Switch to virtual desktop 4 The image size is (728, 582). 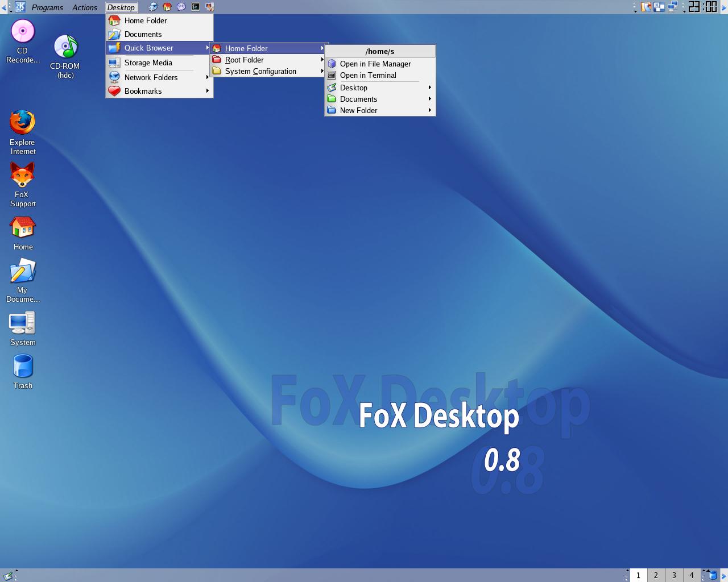[x=692, y=575]
